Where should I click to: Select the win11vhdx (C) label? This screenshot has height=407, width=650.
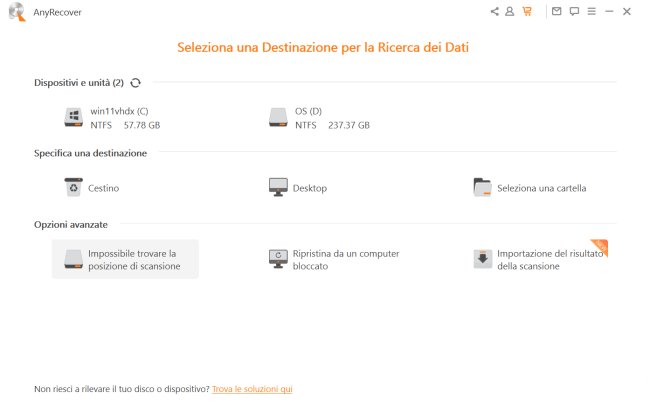click(119, 111)
